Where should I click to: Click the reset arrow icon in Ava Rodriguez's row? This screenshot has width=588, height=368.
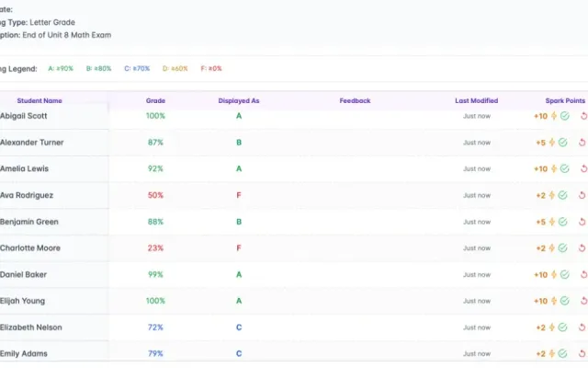[x=582, y=195]
